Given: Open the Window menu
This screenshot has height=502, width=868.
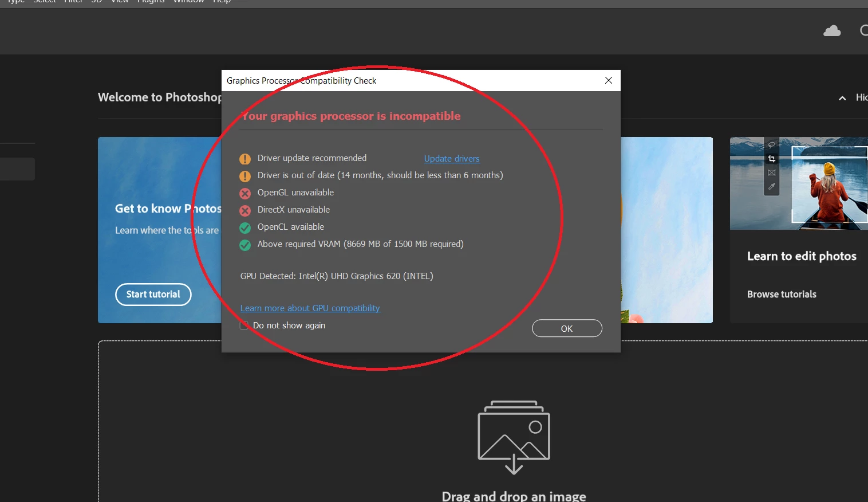Looking at the screenshot, I should pos(188,2).
